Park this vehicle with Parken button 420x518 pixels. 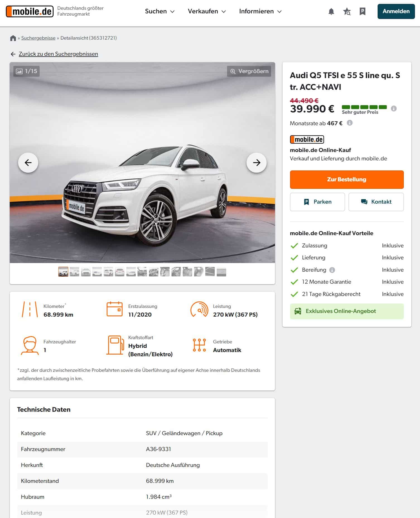[317, 202]
